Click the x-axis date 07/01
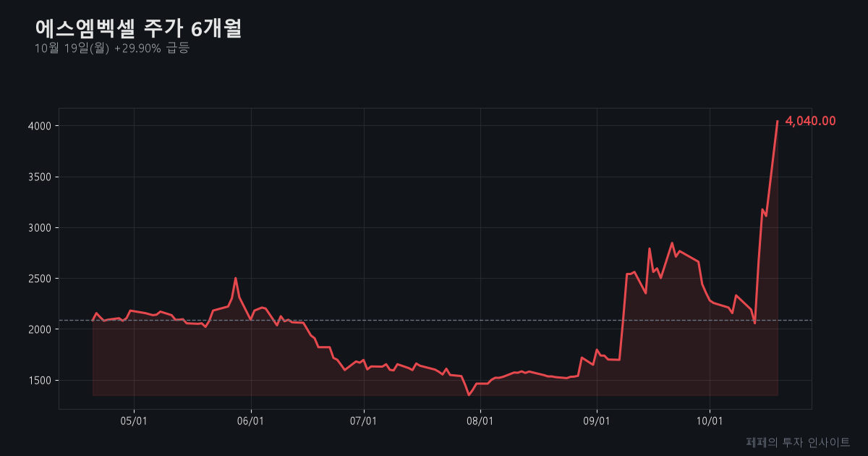This screenshot has height=456, width=868. 364,421
